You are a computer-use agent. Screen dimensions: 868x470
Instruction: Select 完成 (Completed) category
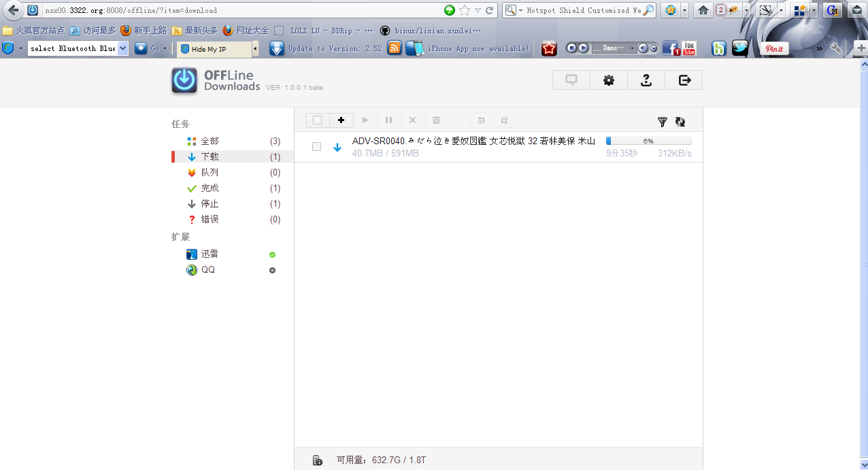[x=233, y=188]
